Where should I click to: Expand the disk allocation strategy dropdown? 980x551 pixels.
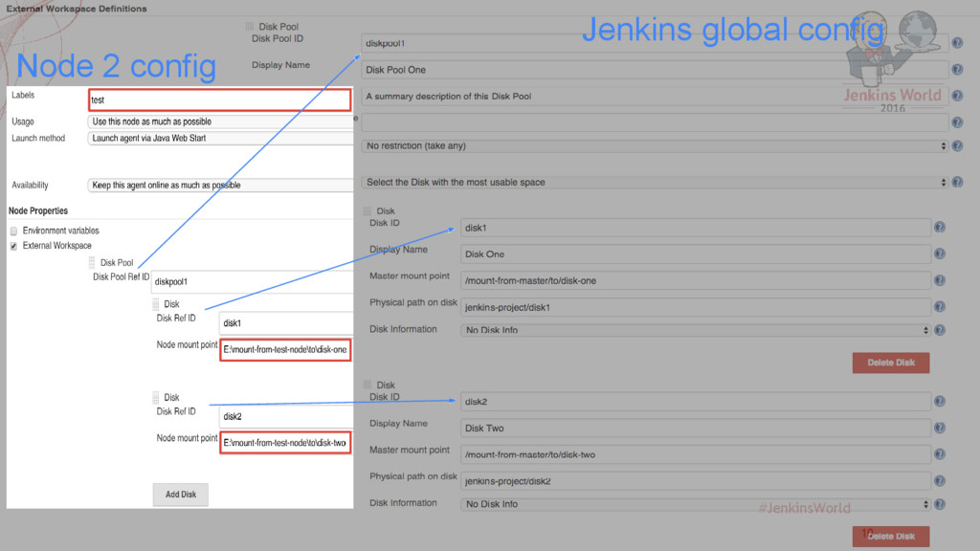(655, 182)
